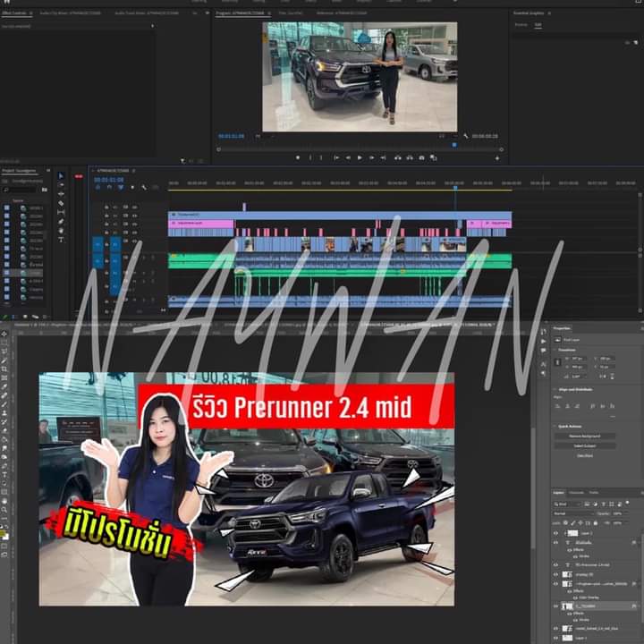Toggle visibility of the overlay 05 layer
644x644 pixels.
point(555,574)
